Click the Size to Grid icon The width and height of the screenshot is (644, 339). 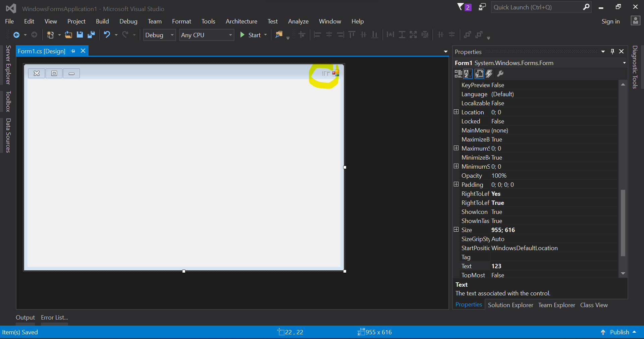point(425,35)
